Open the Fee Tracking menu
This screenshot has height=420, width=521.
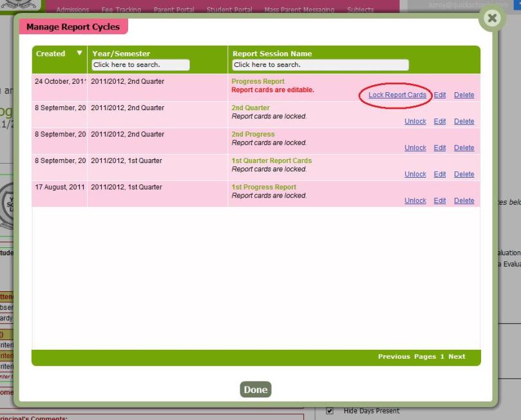click(121, 10)
